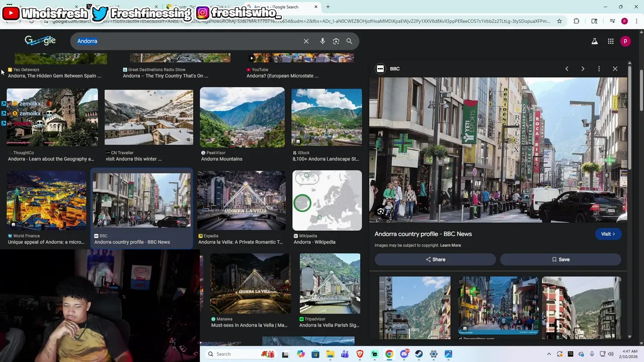The height and width of the screenshot is (362, 644).
Task: Visit the BBC News page
Action: [x=608, y=234]
